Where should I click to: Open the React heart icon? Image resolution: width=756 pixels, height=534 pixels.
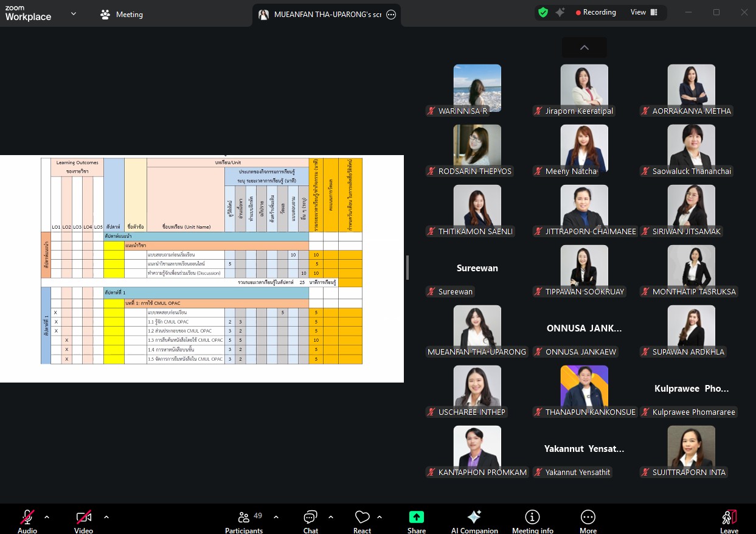click(362, 518)
